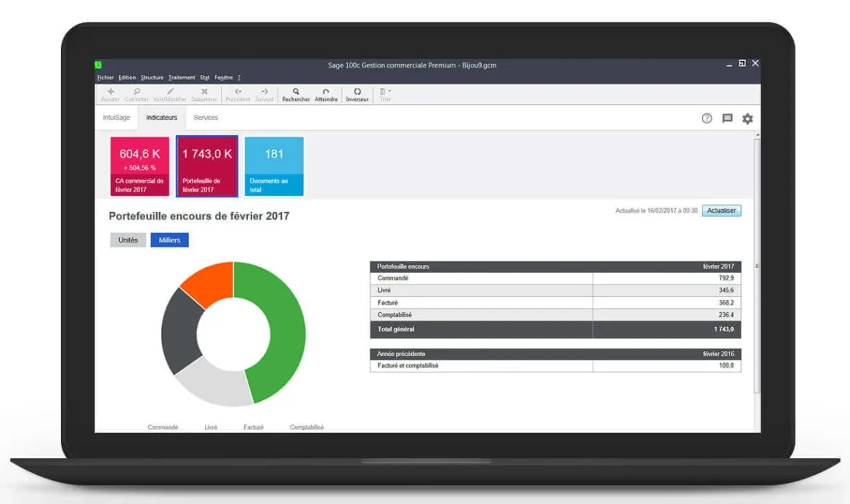Select the CA commercial de février 2017 tile
The width and height of the screenshot is (850, 504).
(139, 166)
